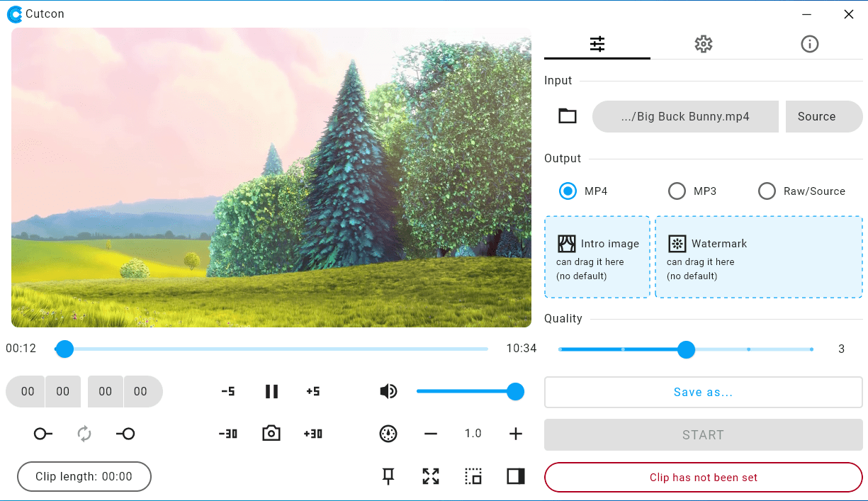Viewport: 868px width, 501px height.
Task: Switch to the gear preferences tab
Action: 703,44
